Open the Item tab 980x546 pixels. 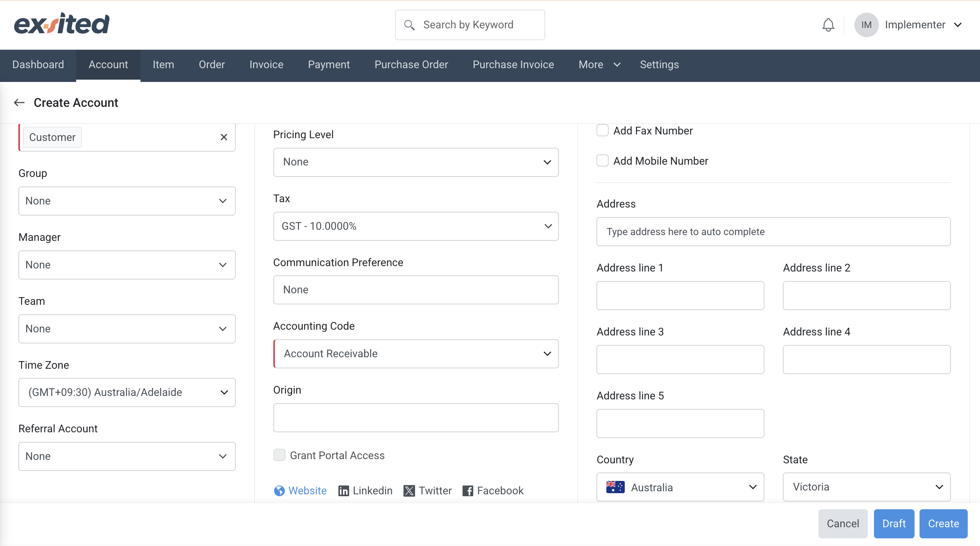pos(163,65)
